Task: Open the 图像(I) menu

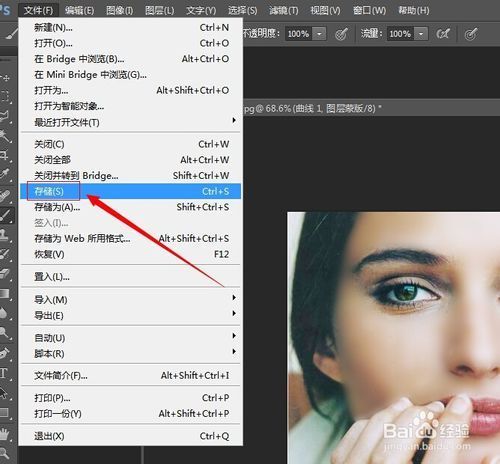Action: coord(119,10)
